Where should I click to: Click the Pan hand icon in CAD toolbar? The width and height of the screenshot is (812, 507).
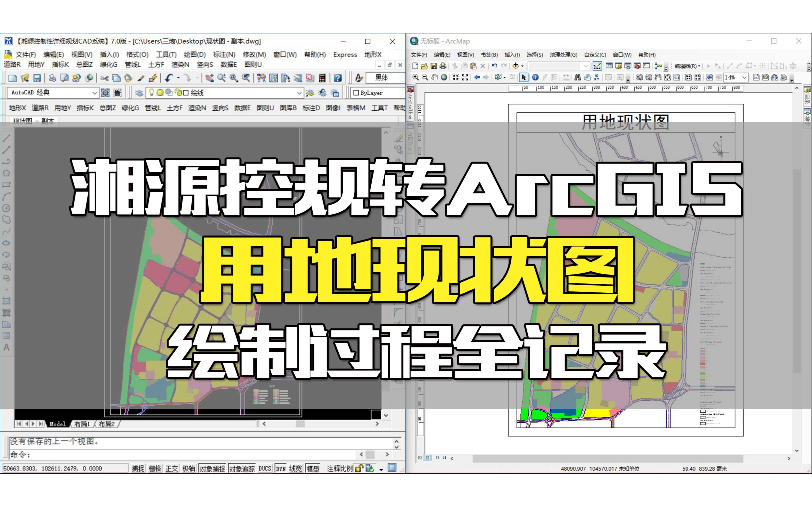click(x=209, y=78)
